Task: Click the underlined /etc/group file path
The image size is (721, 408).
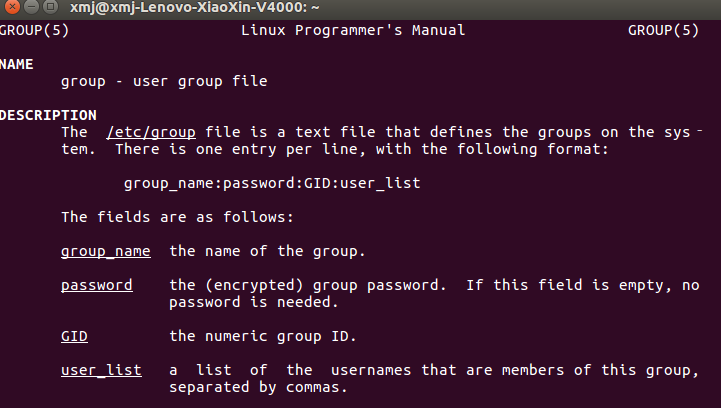Action: pyautogui.click(x=151, y=132)
